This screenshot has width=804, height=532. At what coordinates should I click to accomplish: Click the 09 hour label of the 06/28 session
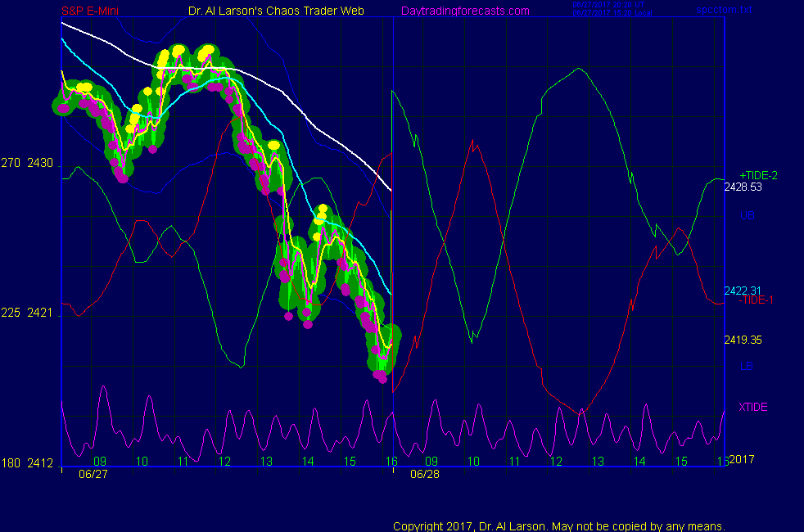click(431, 462)
